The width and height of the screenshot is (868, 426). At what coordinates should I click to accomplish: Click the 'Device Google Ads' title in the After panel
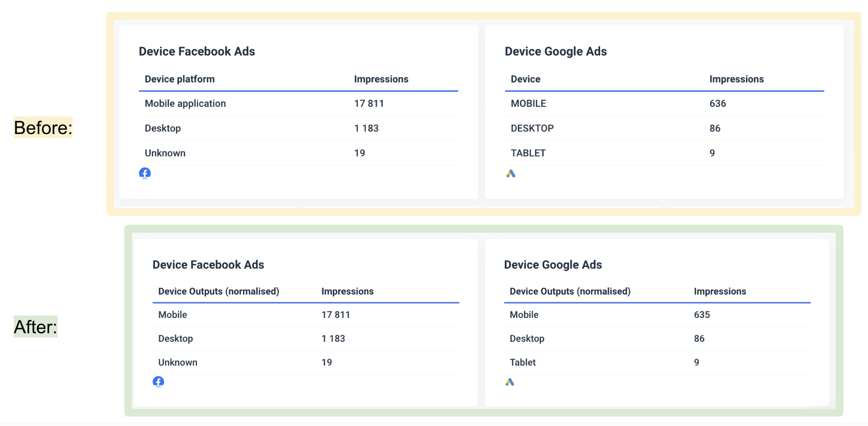(553, 265)
